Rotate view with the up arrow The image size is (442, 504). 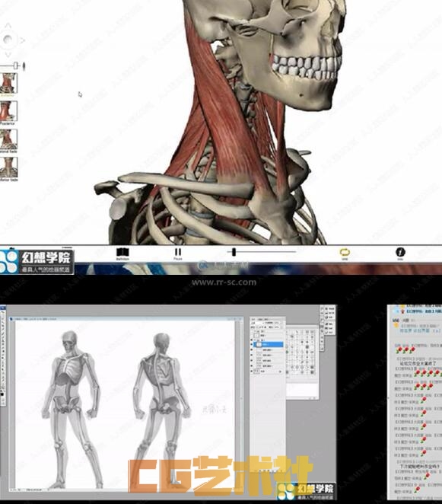tap(8, 26)
